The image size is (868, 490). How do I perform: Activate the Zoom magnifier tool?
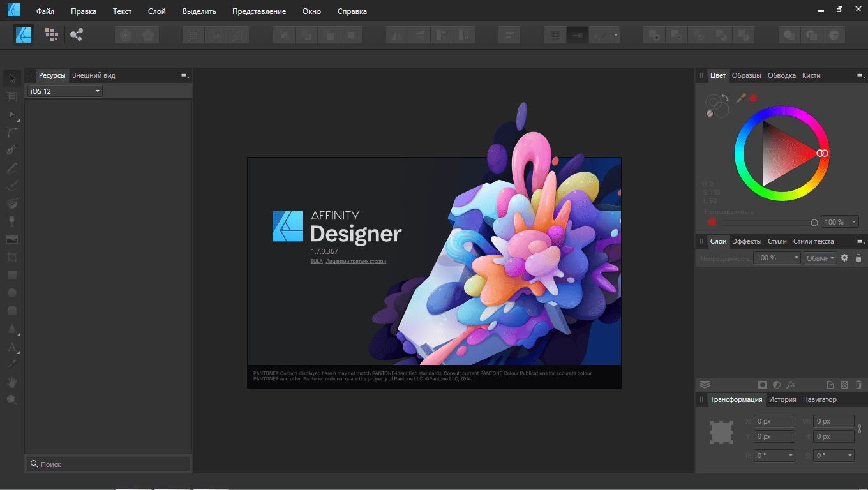(11, 400)
